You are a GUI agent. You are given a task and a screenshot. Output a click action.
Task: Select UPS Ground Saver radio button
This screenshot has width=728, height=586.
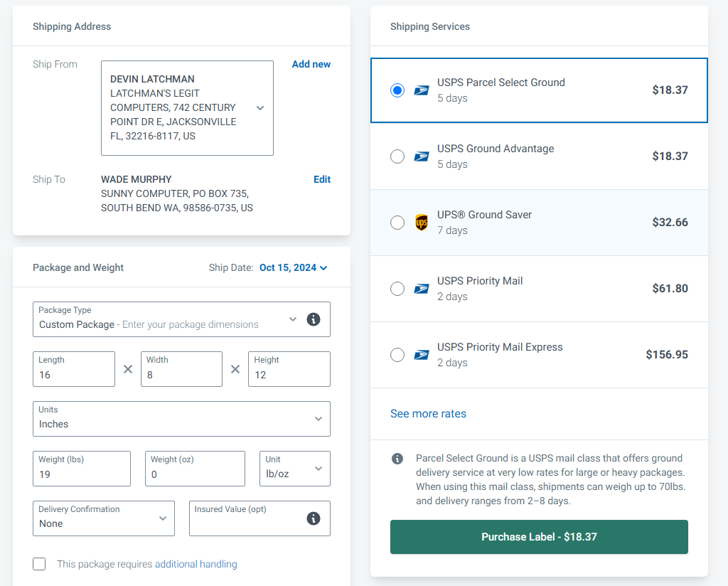397,223
